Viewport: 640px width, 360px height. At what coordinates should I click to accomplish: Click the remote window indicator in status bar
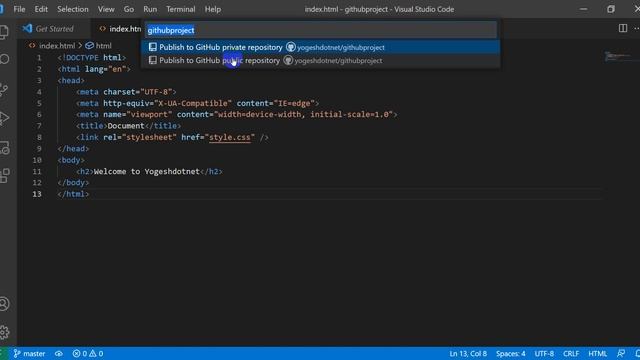point(2,353)
